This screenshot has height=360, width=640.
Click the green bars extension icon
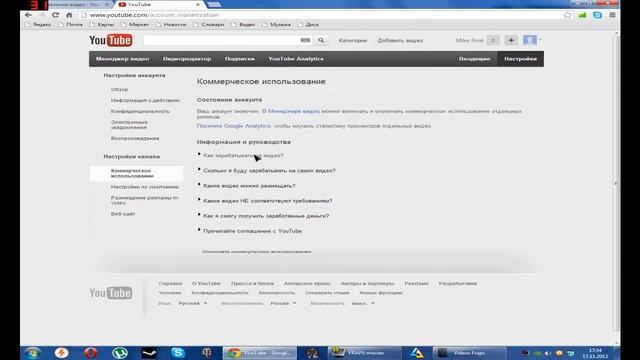[x=582, y=15]
